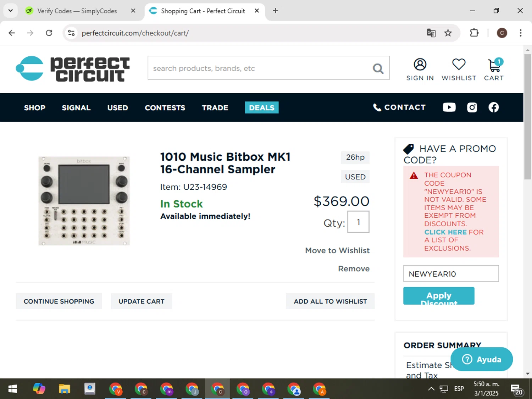Screen dimensions: 532x399
Task: Click the page vertical scrollbar
Action: tap(527, 117)
